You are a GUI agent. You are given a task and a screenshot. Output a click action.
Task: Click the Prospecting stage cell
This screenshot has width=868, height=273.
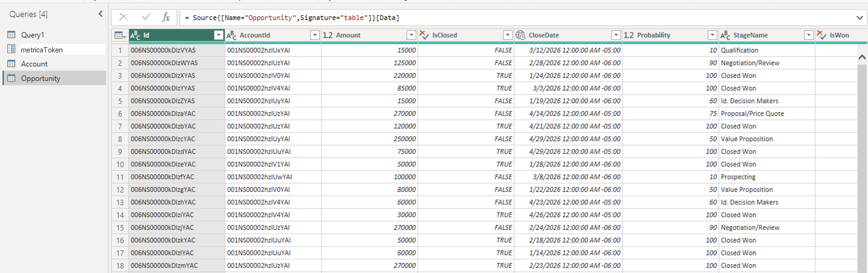[x=767, y=177]
